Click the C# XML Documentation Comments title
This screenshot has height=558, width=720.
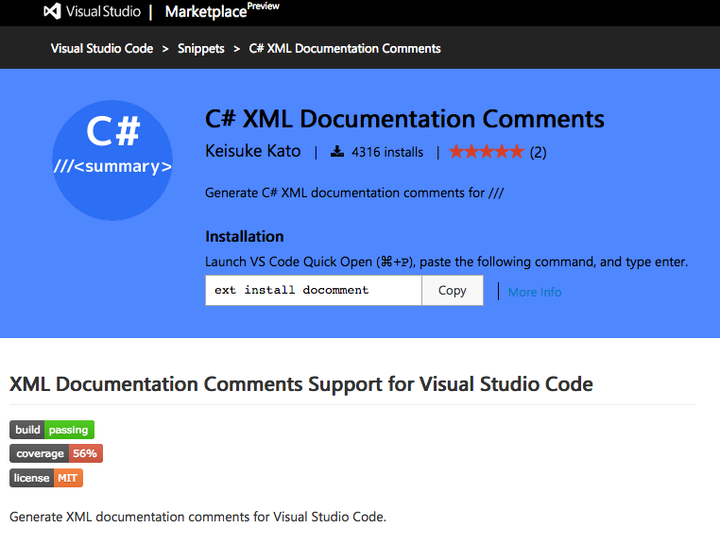click(x=405, y=119)
